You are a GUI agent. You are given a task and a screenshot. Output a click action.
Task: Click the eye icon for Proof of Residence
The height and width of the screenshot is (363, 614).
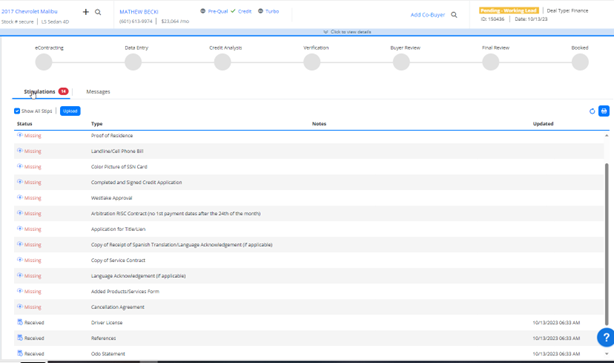[20, 135]
